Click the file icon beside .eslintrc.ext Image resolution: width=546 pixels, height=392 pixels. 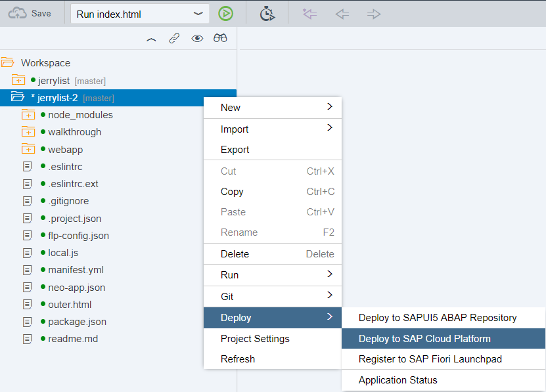pos(27,184)
